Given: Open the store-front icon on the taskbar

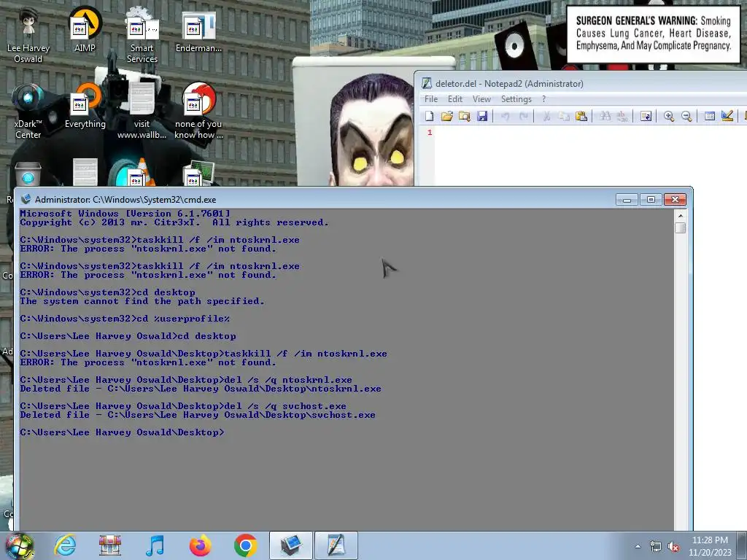Looking at the screenshot, I should click(110, 545).
